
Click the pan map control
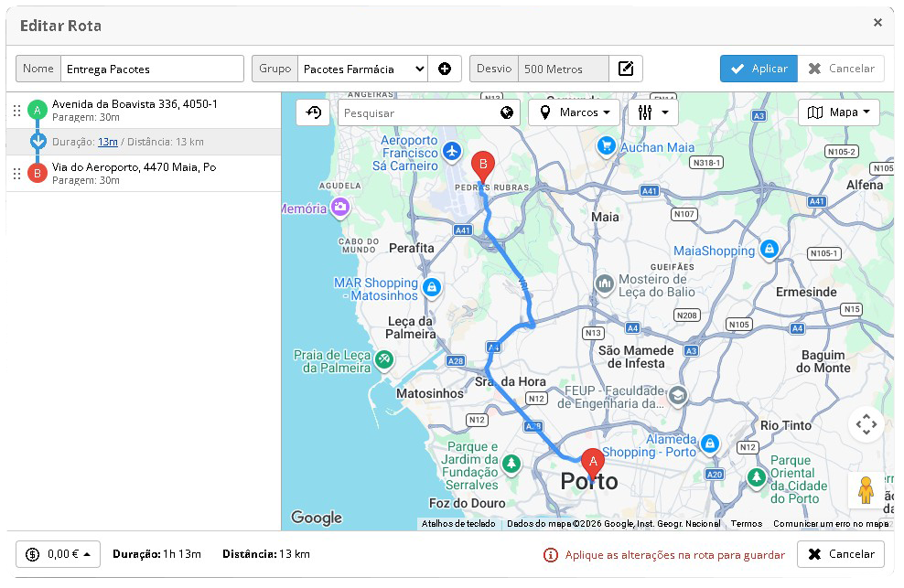coord(866,425)
